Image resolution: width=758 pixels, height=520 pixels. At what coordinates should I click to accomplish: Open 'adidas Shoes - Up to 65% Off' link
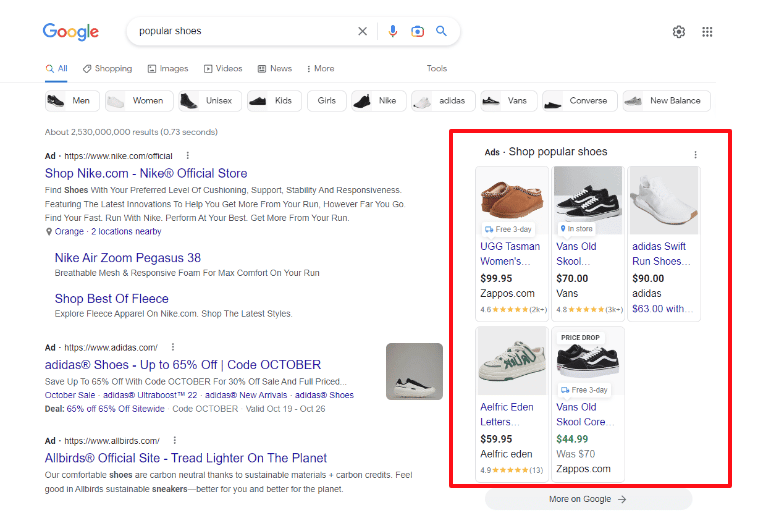pos(183,365)
